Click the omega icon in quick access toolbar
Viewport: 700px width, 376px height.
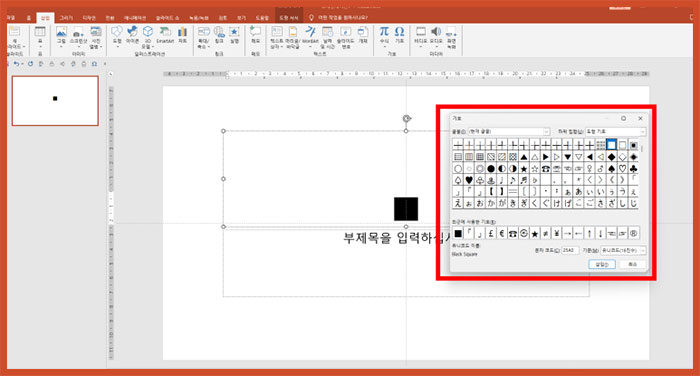(94, 64)
